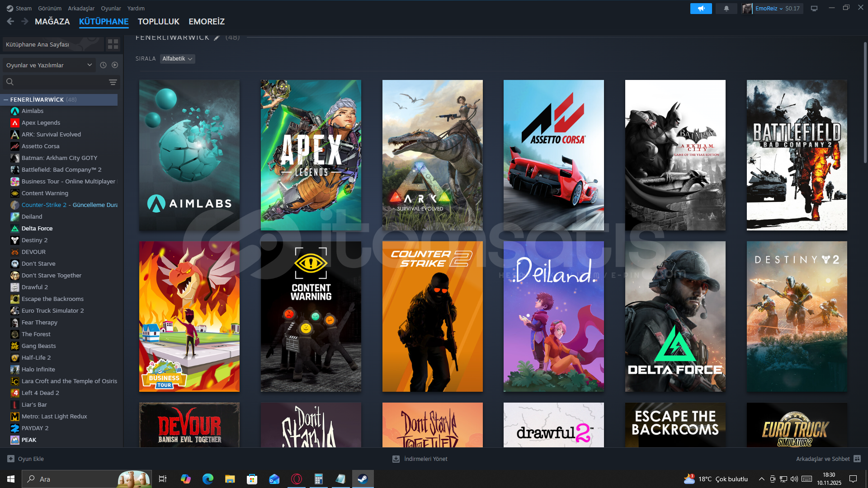Switch to the MAĞAZA tab
This screenshot has height=488, width=868.
click(x=52, y=21)
